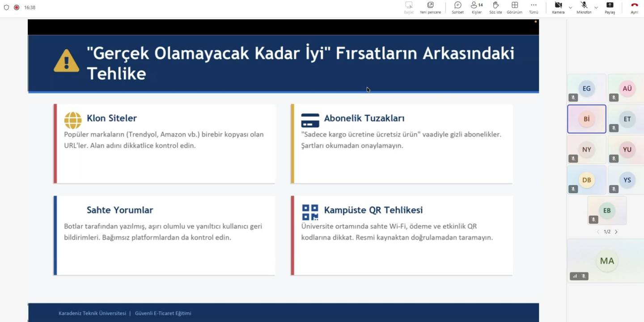Open the Sohbet chat panel

pos(458,7)
